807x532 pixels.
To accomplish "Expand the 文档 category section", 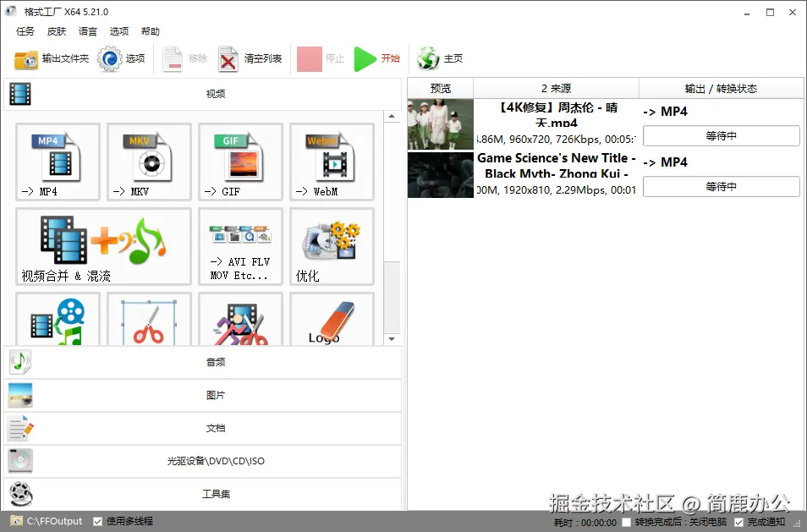I will [203, 428].
